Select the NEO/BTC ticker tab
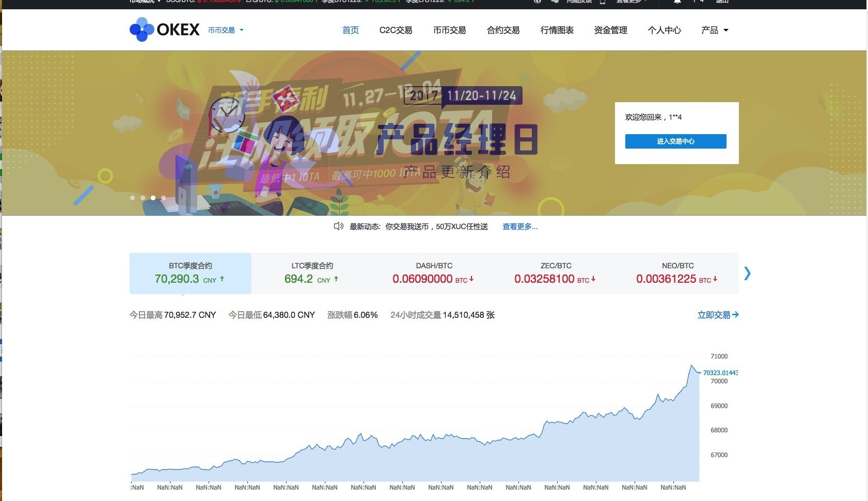868x501 pixels. [x=677, y=273]
